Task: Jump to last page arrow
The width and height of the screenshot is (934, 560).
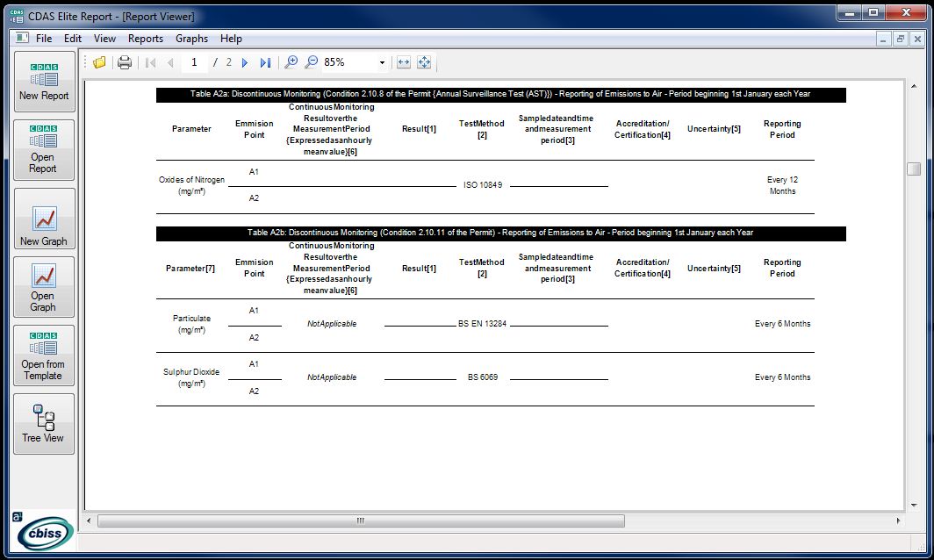Action: [265, 62]
